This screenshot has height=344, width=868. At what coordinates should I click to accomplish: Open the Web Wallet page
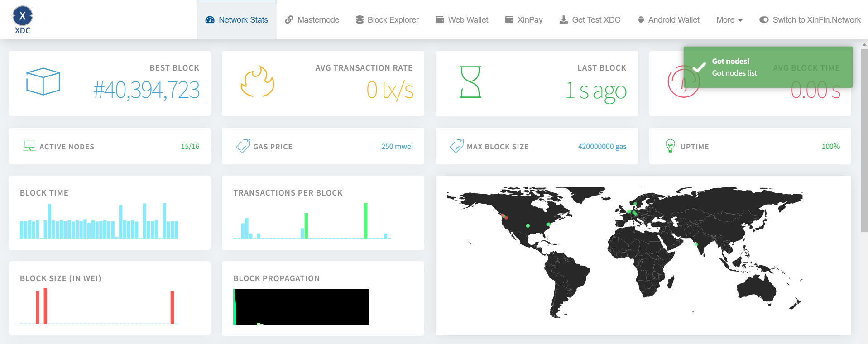(462, 20)
